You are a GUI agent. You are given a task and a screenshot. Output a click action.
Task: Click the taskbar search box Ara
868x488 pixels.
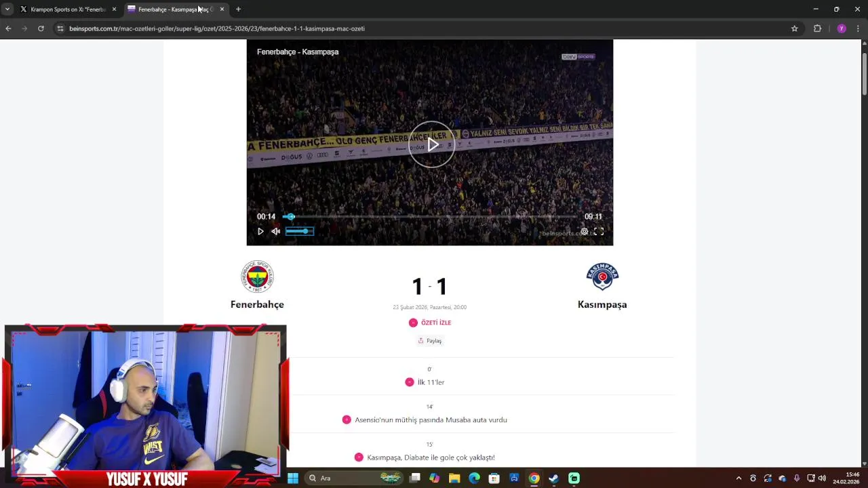(355, 478)
